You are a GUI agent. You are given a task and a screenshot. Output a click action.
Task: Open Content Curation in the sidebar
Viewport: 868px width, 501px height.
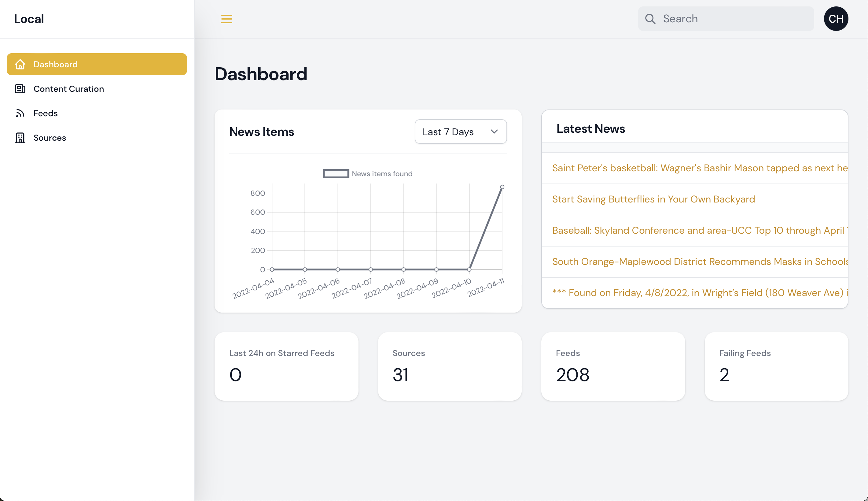(x=68, y=89)
